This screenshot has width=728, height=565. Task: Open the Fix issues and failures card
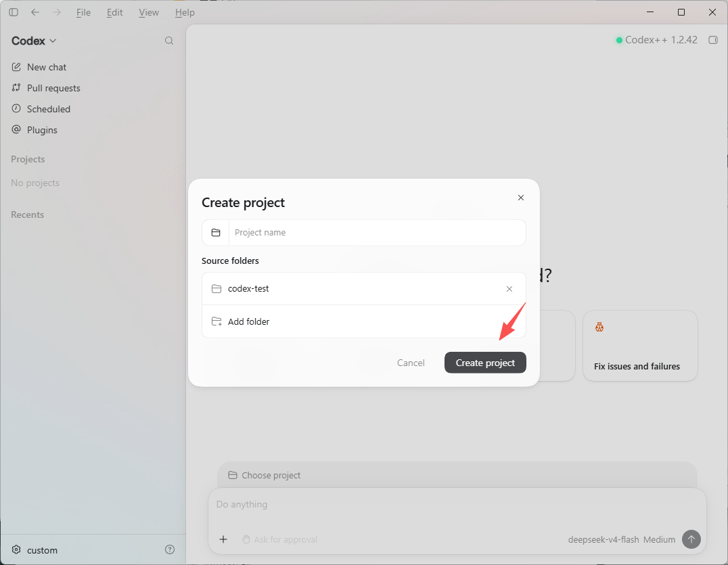[640, 346]
